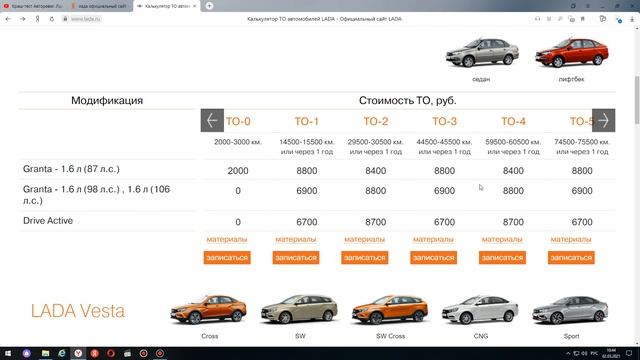The width and height of the screenshot is (640, 360).
Task: Click записаться button under TO-4
Action: [502, 258]
